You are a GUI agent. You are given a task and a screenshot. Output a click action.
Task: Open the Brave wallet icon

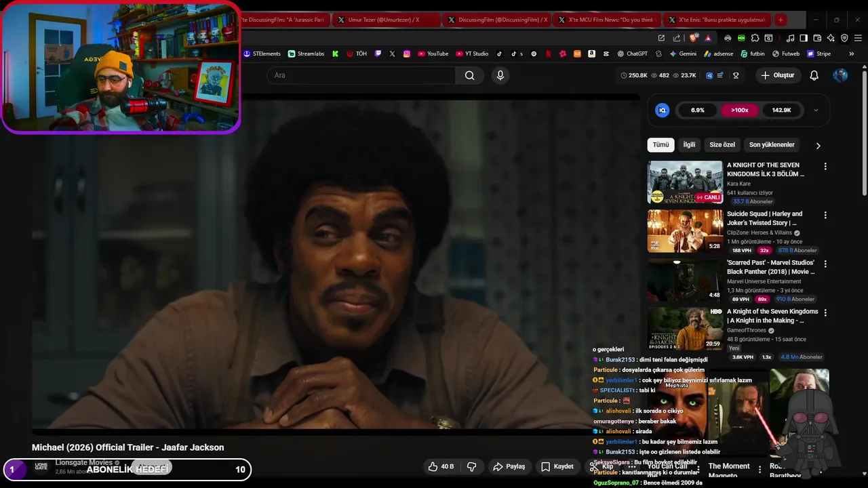coord(817,38)
